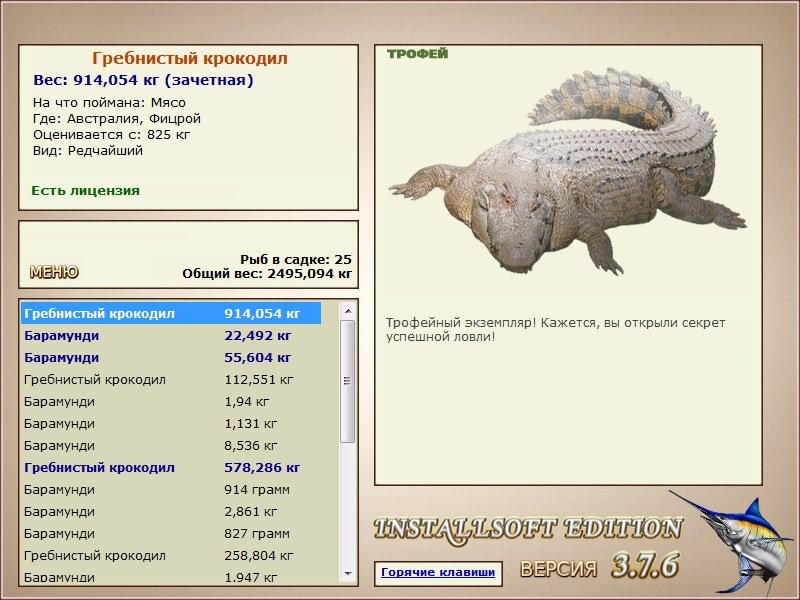Click the orange Гребнистый крокодил heading

(x=190, y=59)
